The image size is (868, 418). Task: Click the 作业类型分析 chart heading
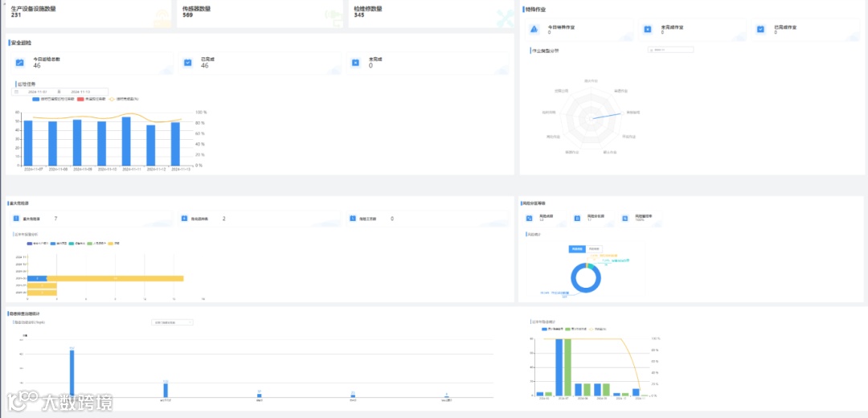click(546, 51)
